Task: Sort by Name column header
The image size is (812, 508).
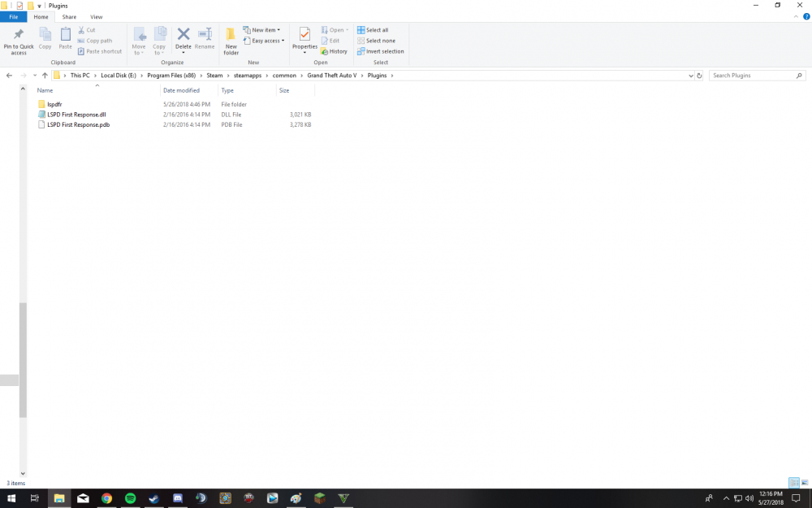Action: tap(97, 90)
